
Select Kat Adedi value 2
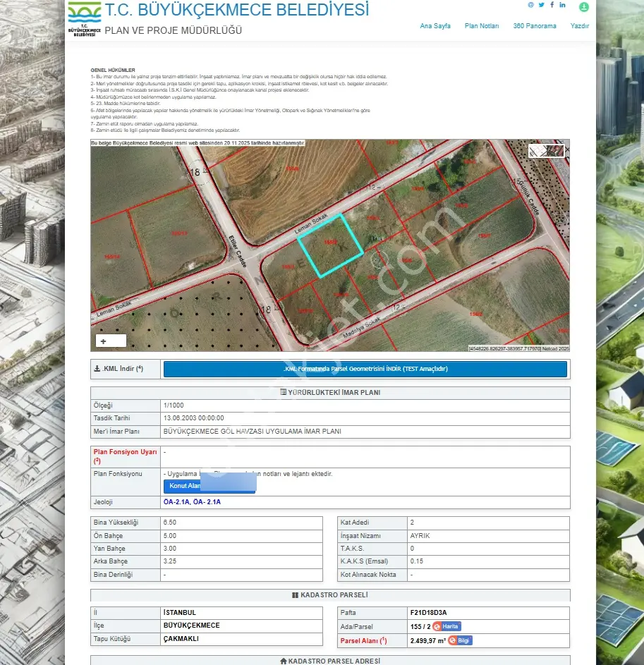(412, 523)
